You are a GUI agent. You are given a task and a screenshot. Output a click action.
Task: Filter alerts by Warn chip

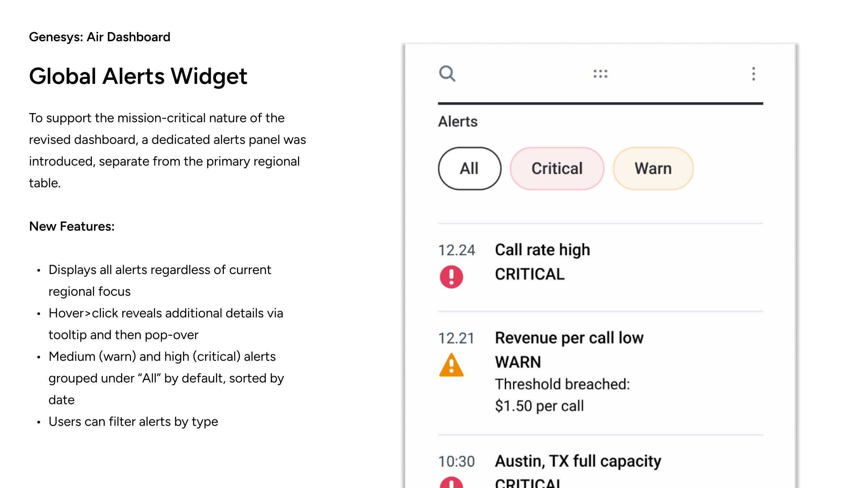653,168
